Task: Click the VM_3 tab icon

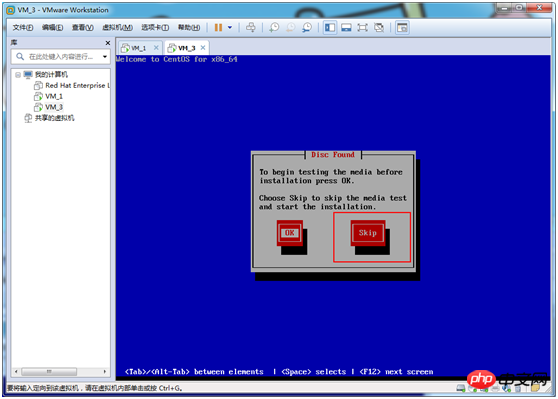Action: (x=172, y=48)
